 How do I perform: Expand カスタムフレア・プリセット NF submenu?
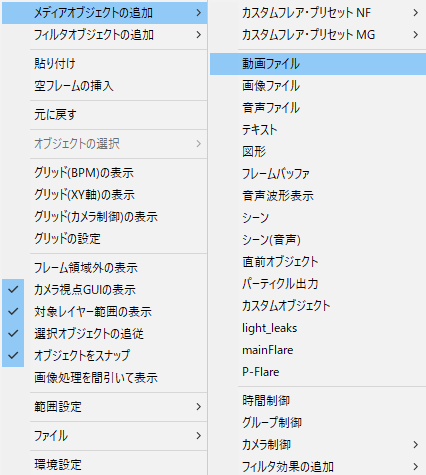[318, 13]
